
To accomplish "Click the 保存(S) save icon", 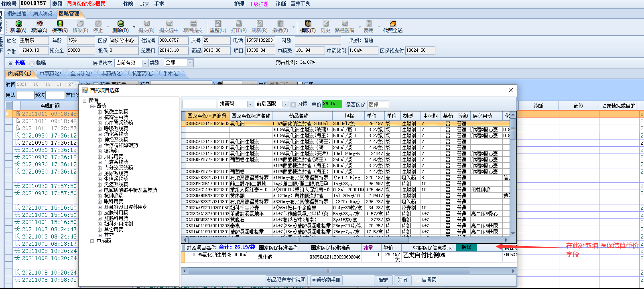I will click(60, 24).
